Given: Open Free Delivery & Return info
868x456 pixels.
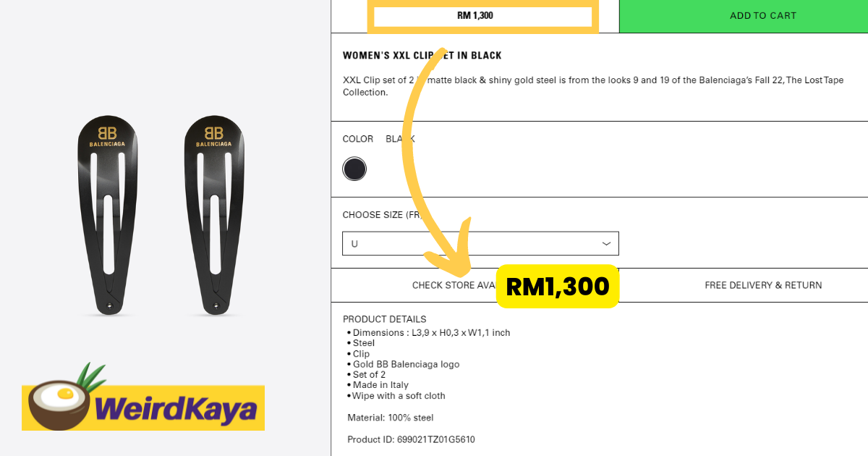Looking at the screenshot, I should (763, 285).
